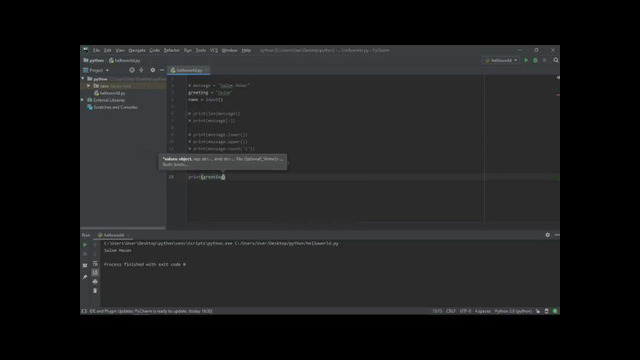Click the red error stripe marker on editor's right
The height and width of the screenshot is (360, 640).
coord(557,95)
